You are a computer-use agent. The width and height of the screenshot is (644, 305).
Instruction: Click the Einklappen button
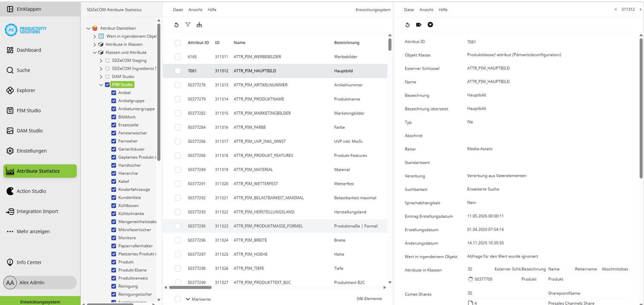pyautogui.click(x=40, y=9)
